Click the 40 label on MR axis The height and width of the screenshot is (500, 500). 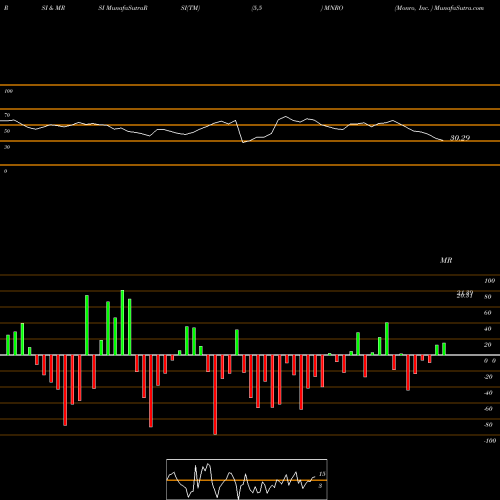pyautogui.click(x=488, y=329)
